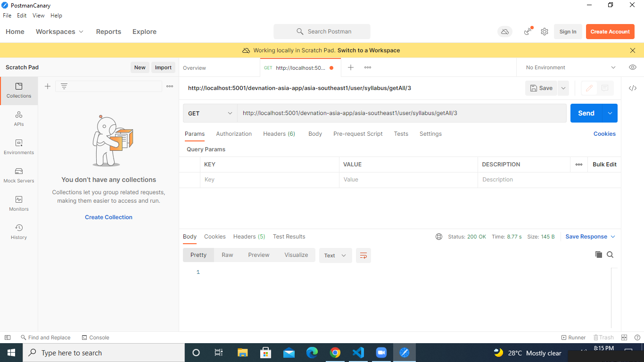Screen dimensions: 644x362
Task: Open the Headers tab showing six headers
Action: (x=279, y=134)
